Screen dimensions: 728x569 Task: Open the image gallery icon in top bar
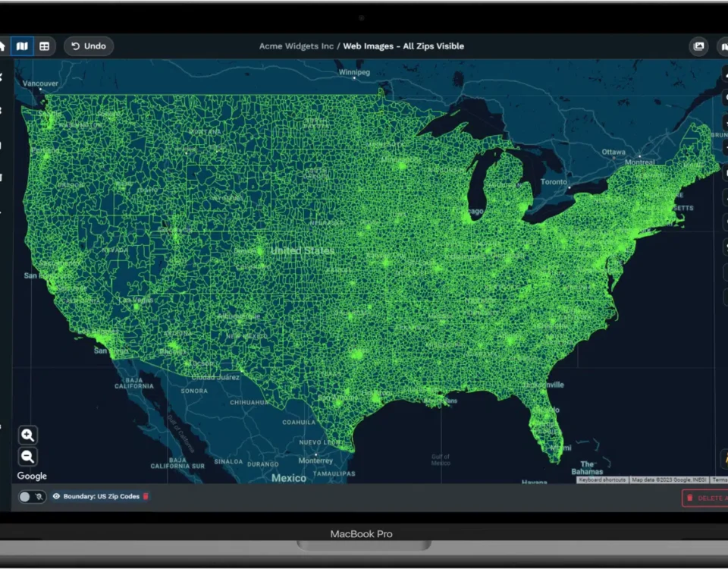point(698,46)
